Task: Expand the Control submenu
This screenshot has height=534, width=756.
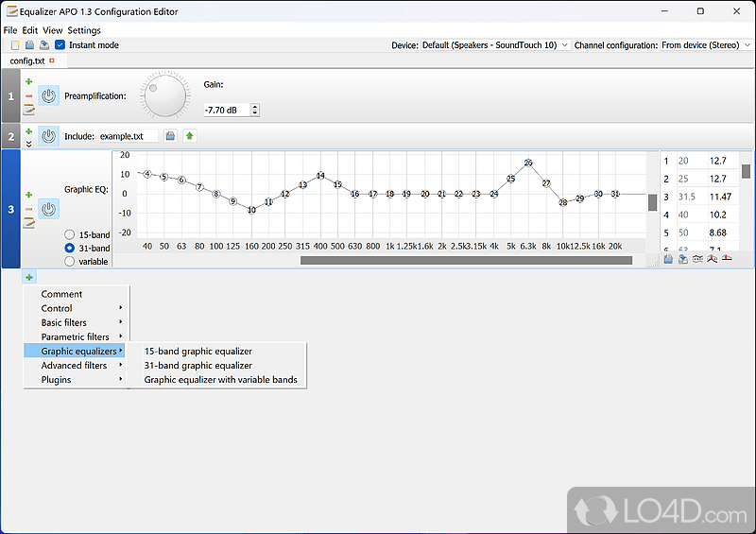Action: (77, 308)
